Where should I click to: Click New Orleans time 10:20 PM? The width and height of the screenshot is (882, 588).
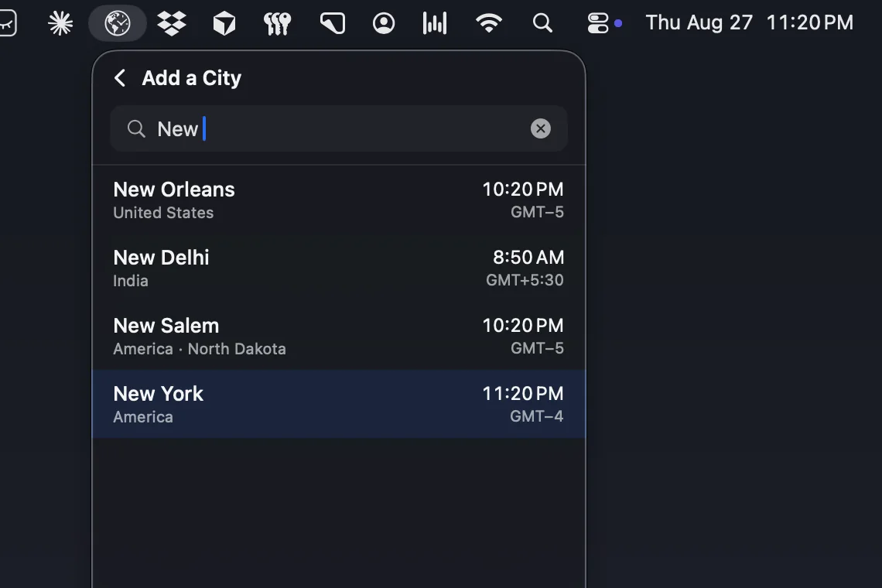pyautogui.click(x=522, y=189)
